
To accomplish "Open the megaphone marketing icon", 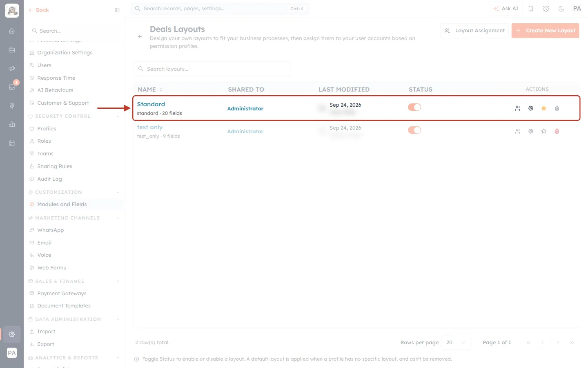I will (x=12, y=68).
